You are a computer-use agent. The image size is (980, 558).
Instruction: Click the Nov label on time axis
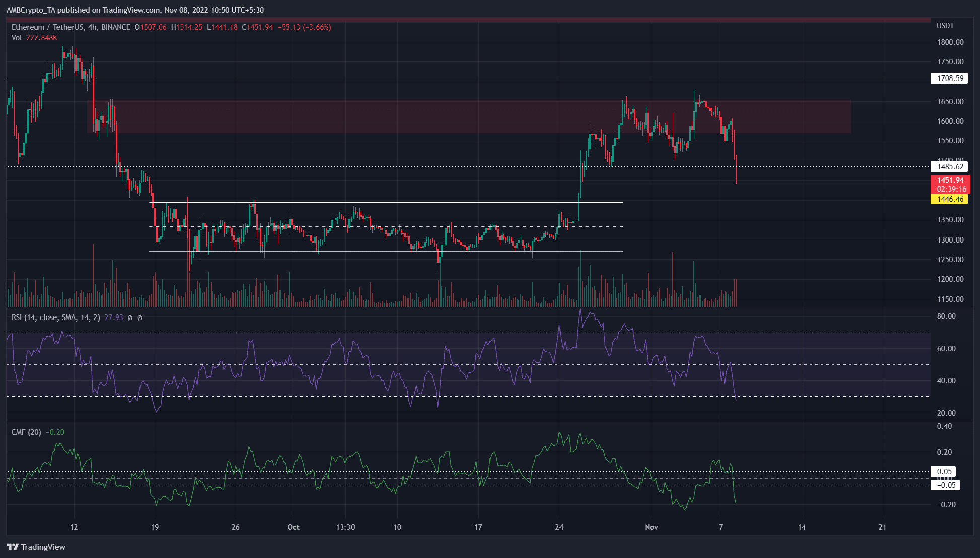[x=651, y=527]
